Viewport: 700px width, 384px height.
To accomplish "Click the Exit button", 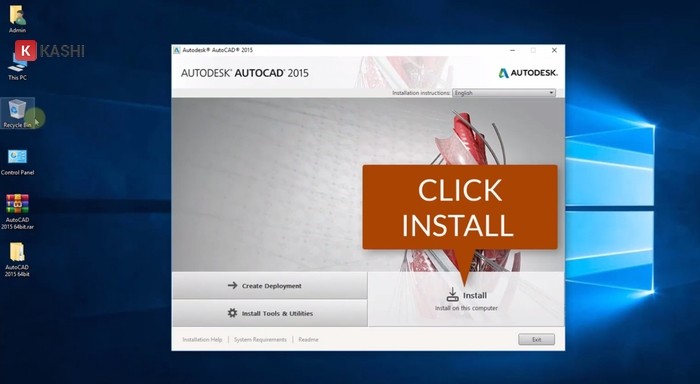I will point(536,339).
